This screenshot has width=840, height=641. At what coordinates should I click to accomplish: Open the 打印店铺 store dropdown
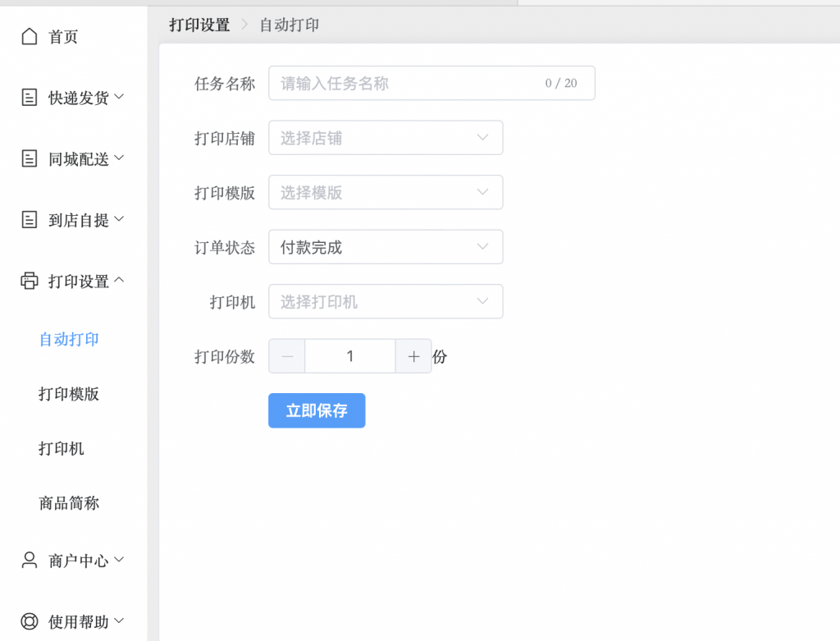386,138
